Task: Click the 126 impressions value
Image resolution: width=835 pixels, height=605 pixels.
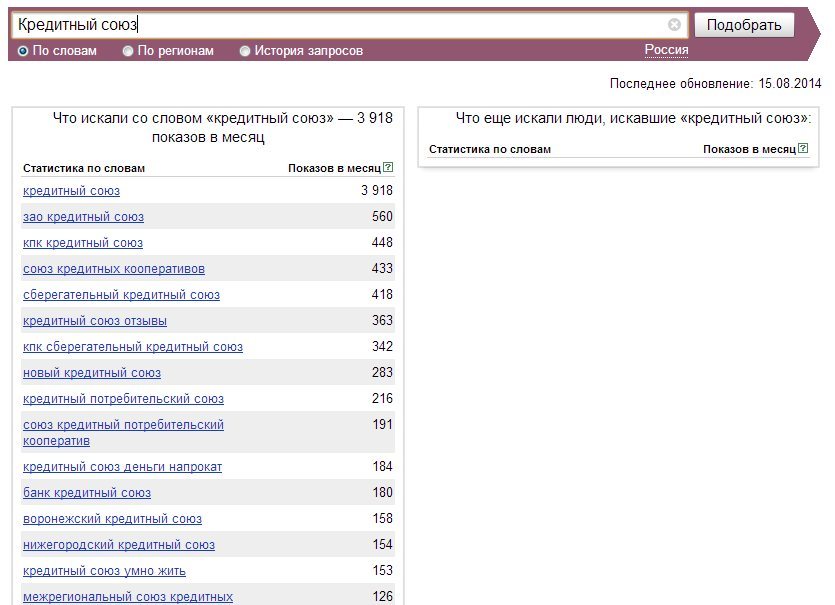Action: click(382, 597)
